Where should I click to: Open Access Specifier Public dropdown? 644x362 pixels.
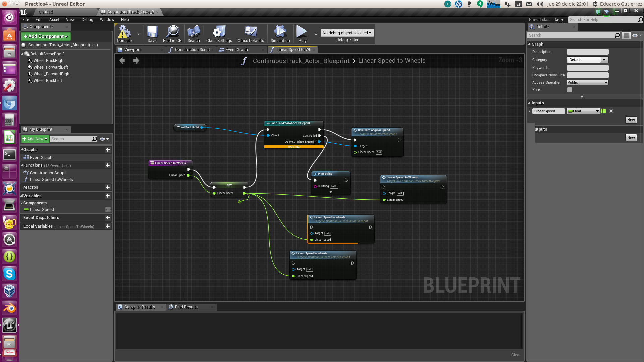click(x=587, y=83)
